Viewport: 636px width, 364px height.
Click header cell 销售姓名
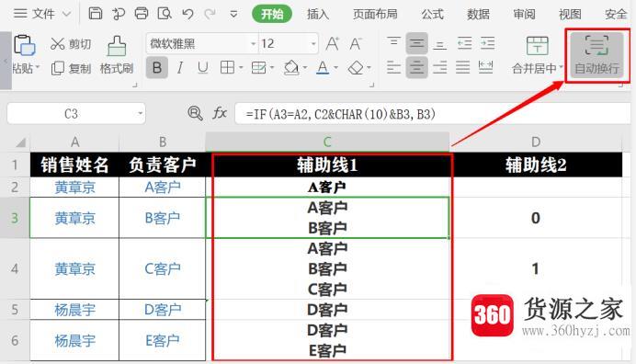point(74,165)
